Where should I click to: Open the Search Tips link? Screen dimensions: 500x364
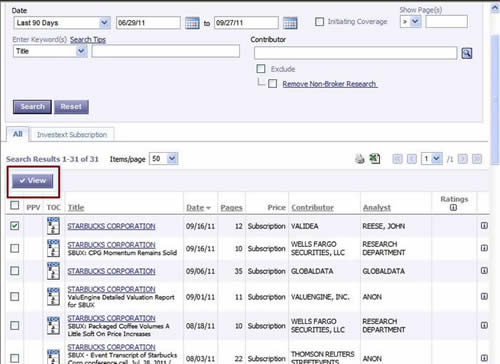click(x=88, y=40)
